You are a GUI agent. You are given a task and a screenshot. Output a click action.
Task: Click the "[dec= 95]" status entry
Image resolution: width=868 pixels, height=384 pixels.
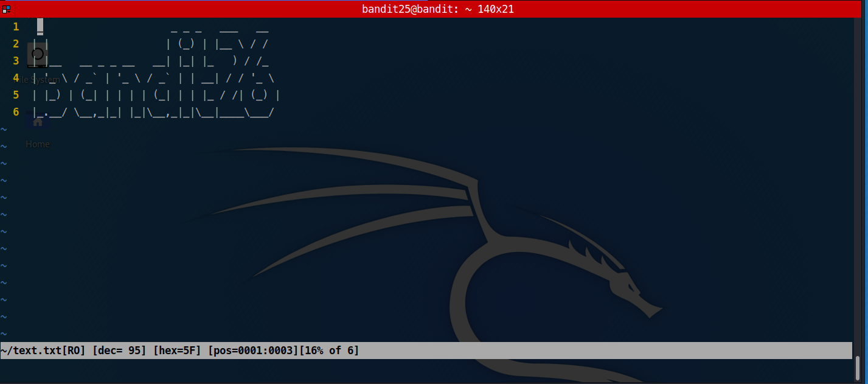point(119,351)
